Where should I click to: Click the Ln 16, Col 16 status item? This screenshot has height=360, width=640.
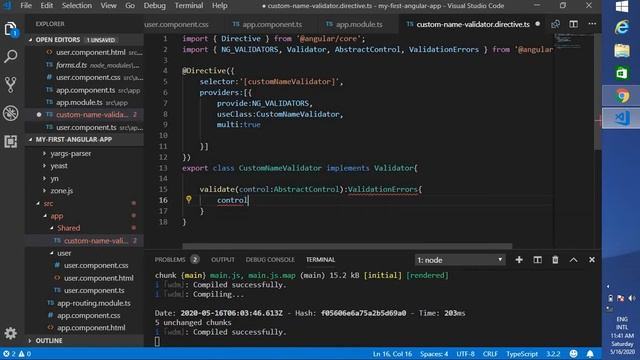[392, 354]
